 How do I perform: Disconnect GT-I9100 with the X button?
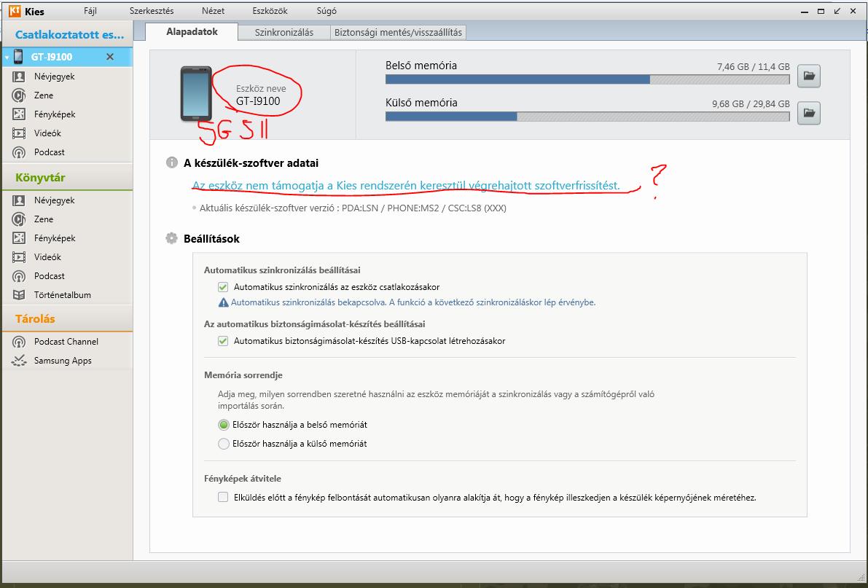point(109,57)
